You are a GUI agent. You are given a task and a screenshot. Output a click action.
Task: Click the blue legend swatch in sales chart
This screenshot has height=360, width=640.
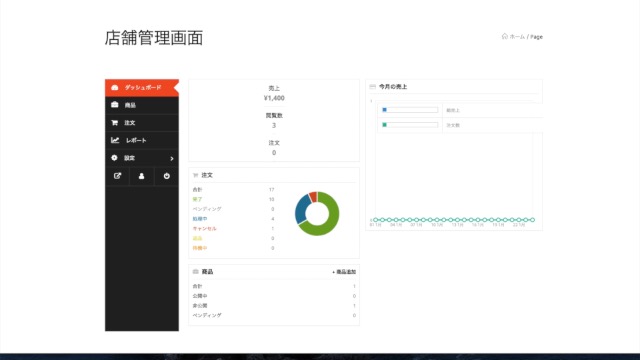pos(384,110)
